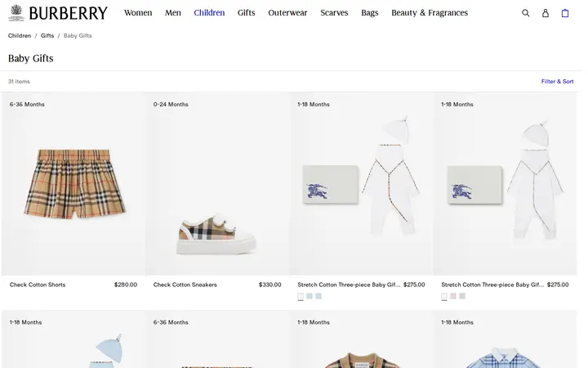The width and height of the screenshot is (588, 368).
Task: Open the Women menu
Action: [138, 13]
